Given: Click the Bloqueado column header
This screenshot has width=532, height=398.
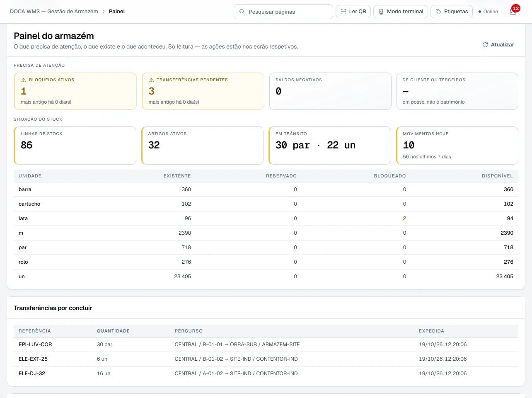Looking at the screenshot, I should [390, 176].
